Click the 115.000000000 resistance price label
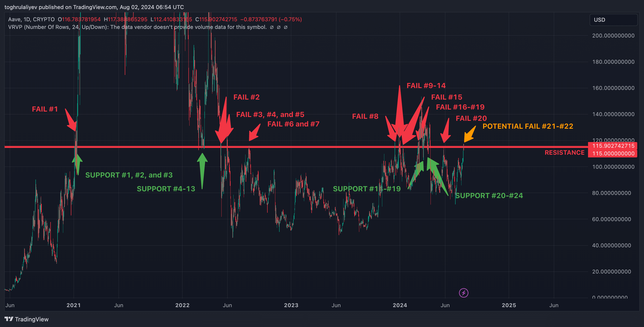644x327 pixels. point(612,154)
